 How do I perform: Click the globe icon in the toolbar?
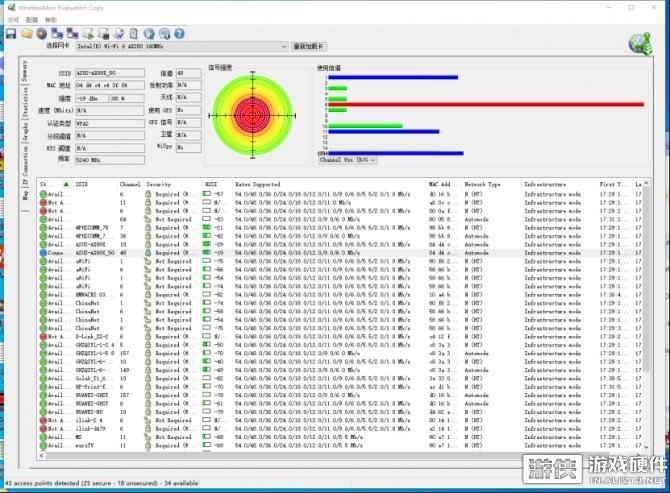(42, 33)
